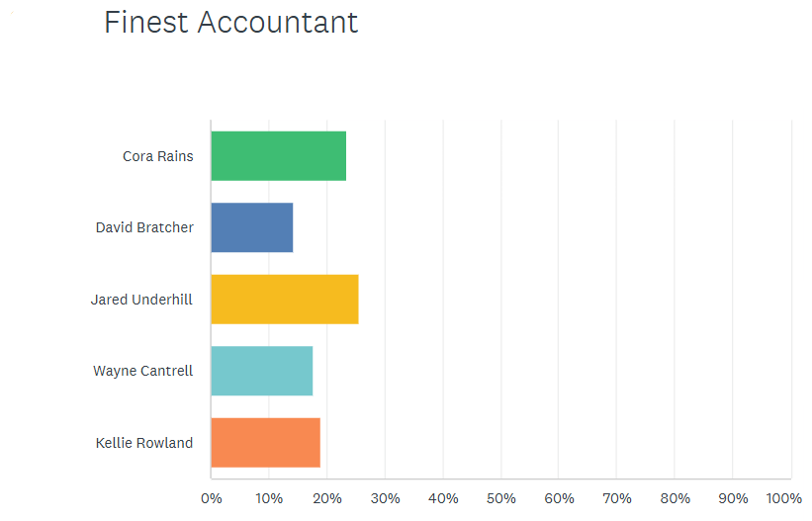Click the orange Kellie Rowland bar
The width and height of the screenshot is (812, 521).
[265, 443]
